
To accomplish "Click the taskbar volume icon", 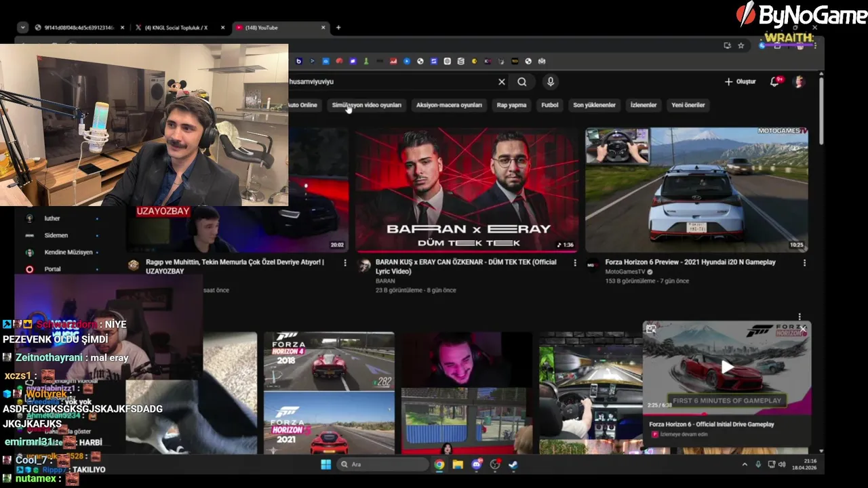I will coord(783,464).
